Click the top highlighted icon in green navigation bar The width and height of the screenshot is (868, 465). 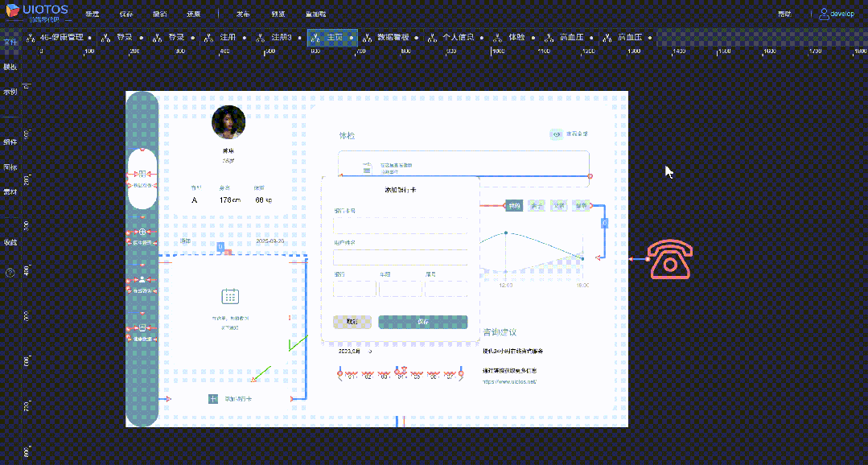point(142,174)
